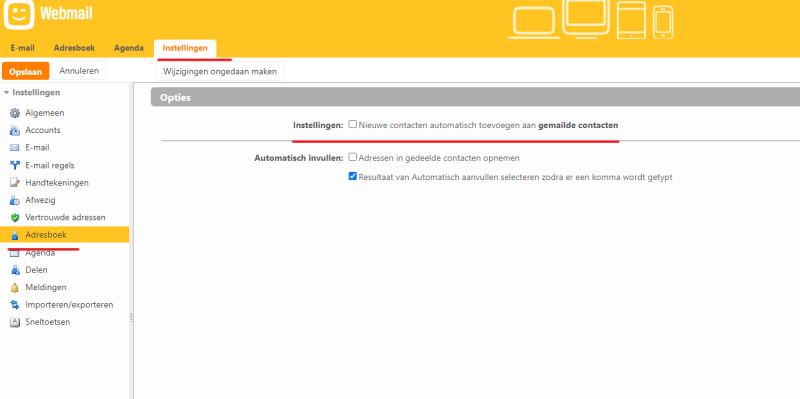Select the Accounts icon in sidebar
Viewport: 800px width, 399px height.
tap(15, 130)
